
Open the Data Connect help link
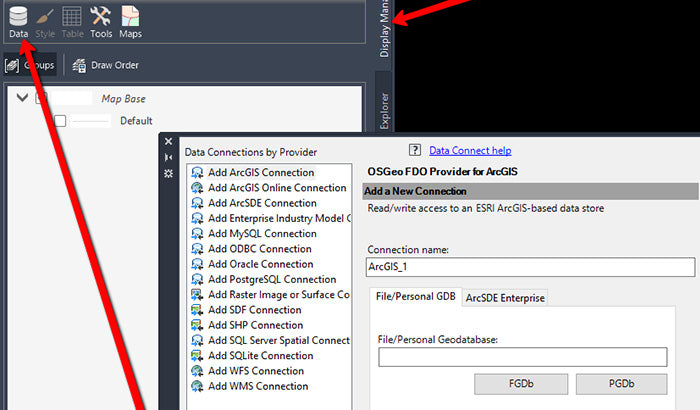470,151
